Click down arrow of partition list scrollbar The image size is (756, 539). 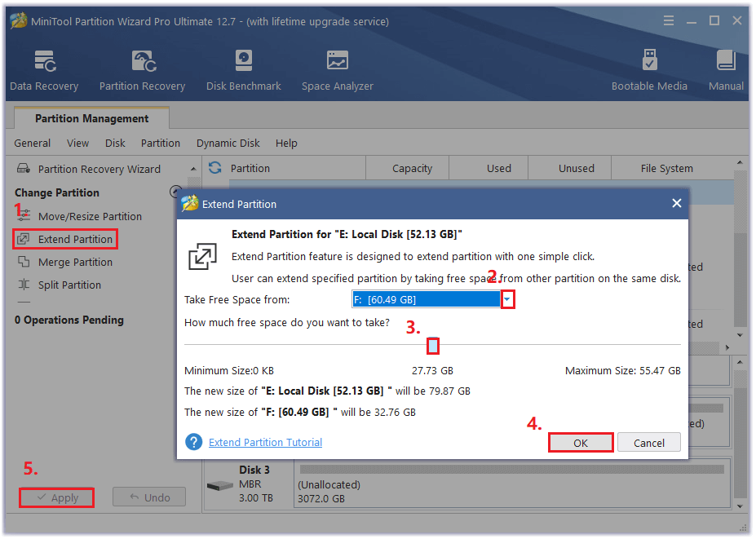(740, 335)
